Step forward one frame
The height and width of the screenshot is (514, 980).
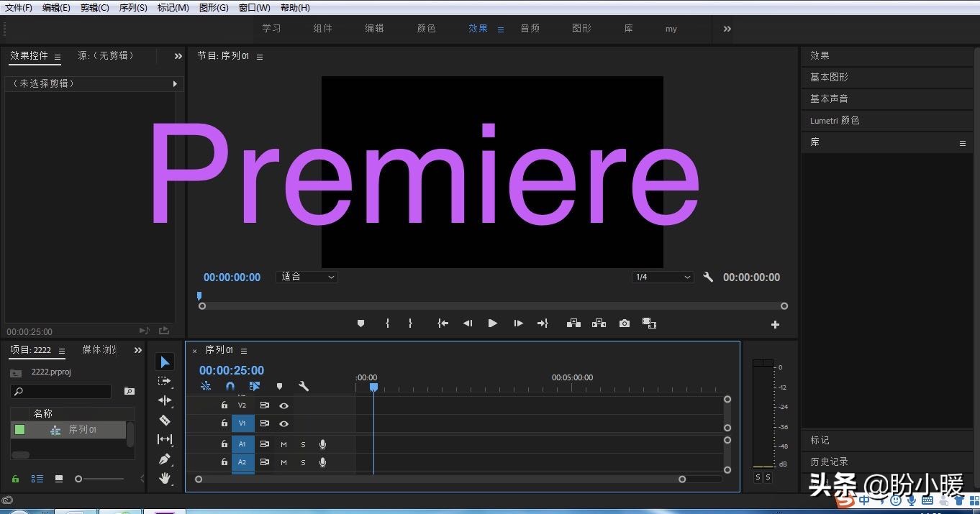pos(518,323)
